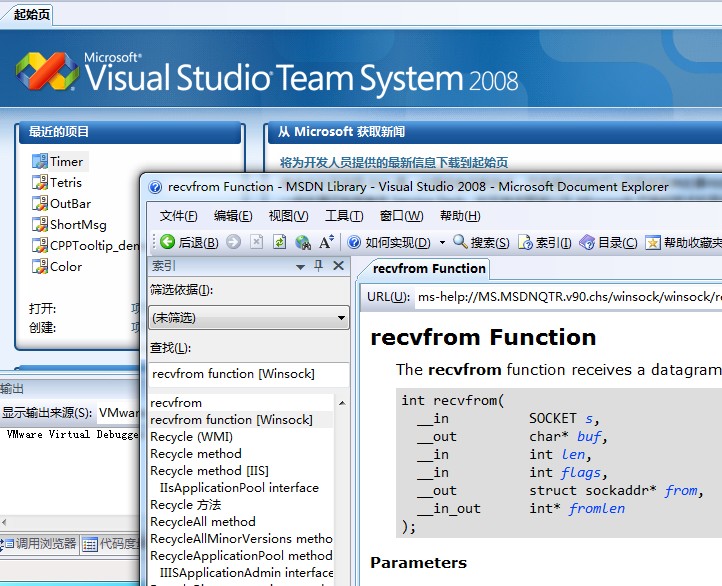722x586 pixels.
Task: Open the 视图(V) menu
Action: click(288, 216)
